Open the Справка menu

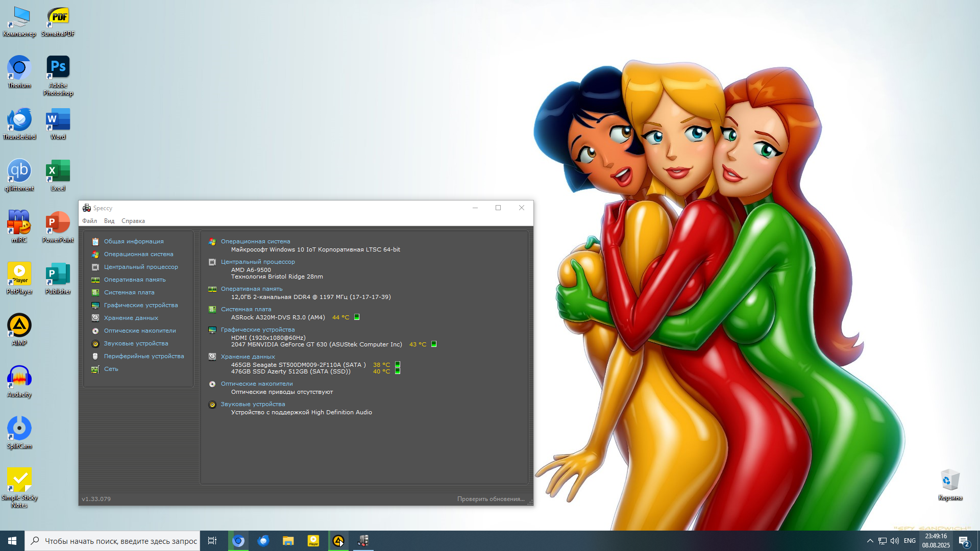click(133, 221)
